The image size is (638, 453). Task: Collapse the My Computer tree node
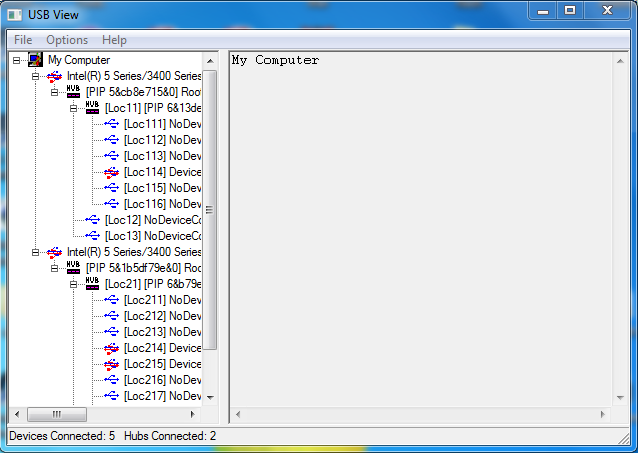(x=17, y=60)
